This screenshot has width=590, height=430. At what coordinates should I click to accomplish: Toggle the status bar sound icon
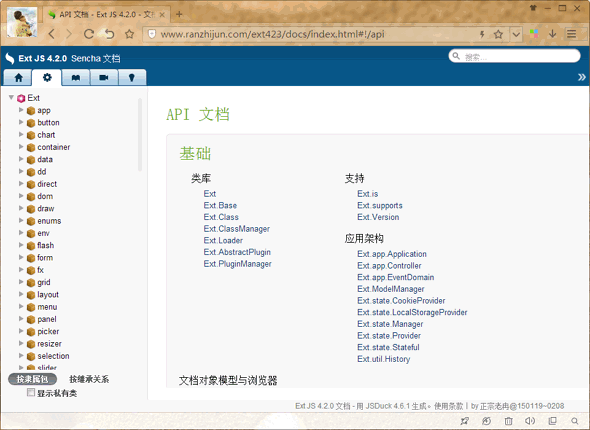tap(530, 421)
